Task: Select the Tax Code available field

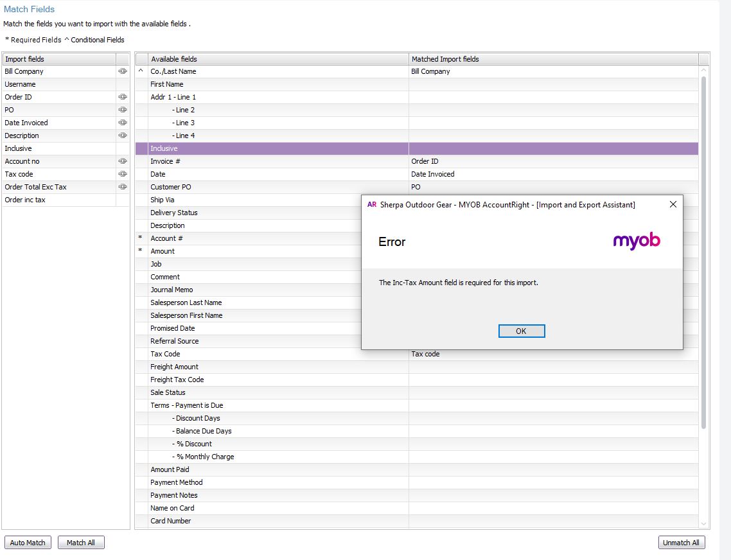Action: (x=278, y=354)
